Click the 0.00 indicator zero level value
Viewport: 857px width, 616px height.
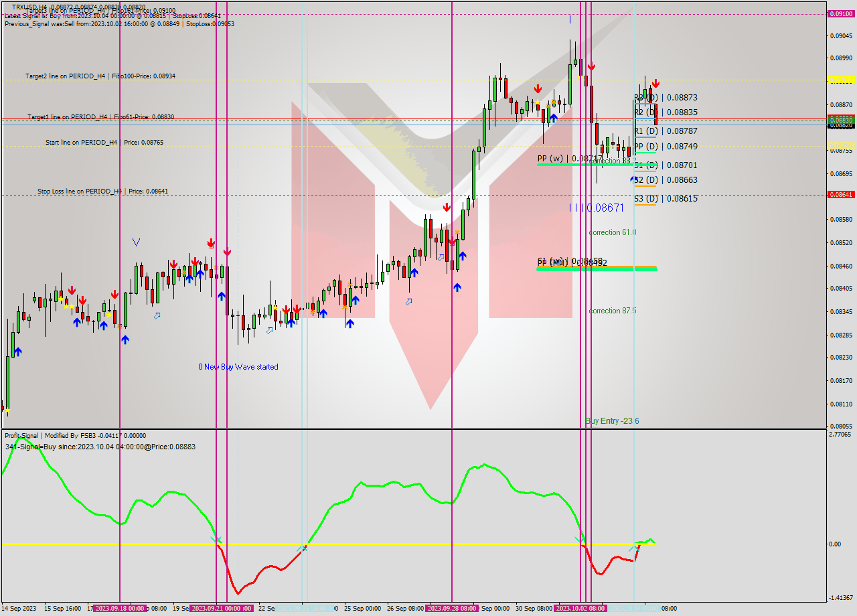(x=836, y=544)
